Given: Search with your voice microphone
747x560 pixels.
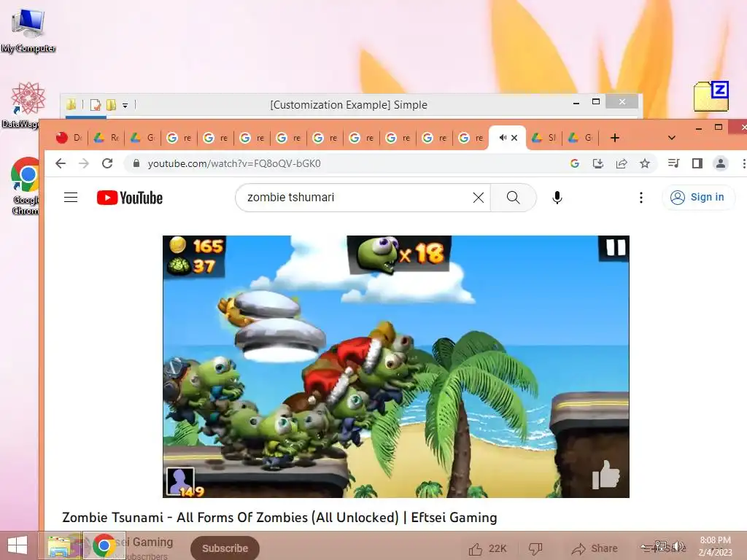Looking at the screenshot, I should point(557,197).
